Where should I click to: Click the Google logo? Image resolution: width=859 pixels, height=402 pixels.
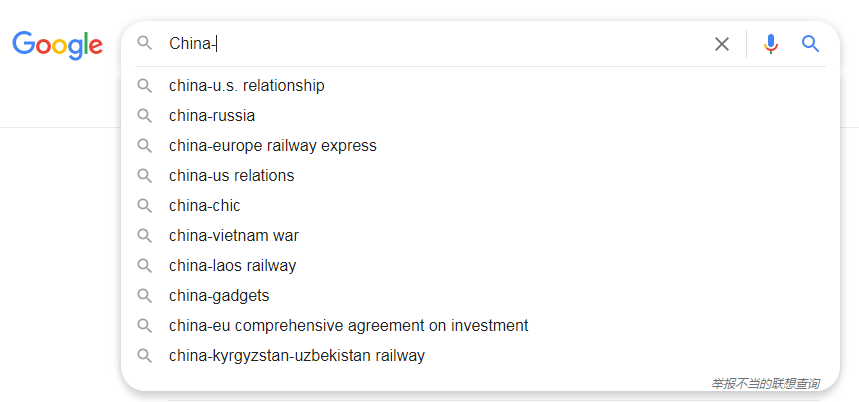(x=58, y=44)
